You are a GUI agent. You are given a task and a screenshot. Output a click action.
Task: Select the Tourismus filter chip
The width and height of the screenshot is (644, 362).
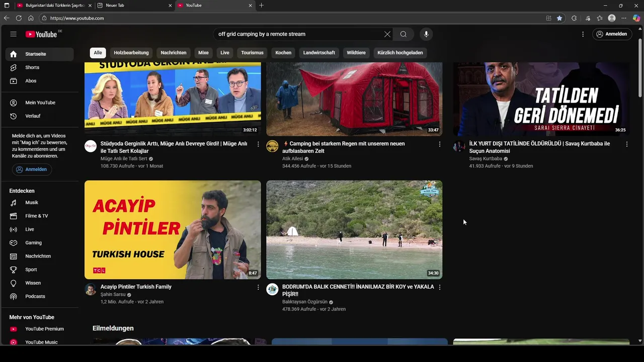[x=252, y=53]
